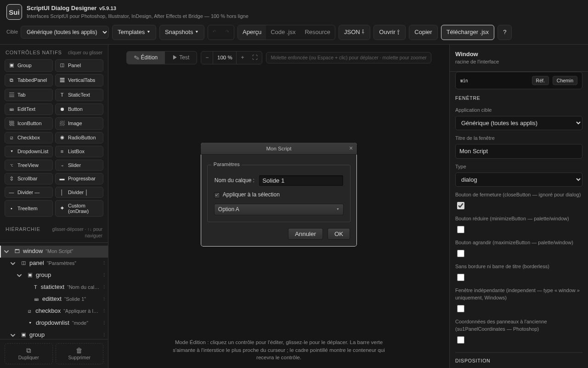This screenshot has height=368, width=588.
Task: Enable the independent window checkbox
Action: coord(461,309)
